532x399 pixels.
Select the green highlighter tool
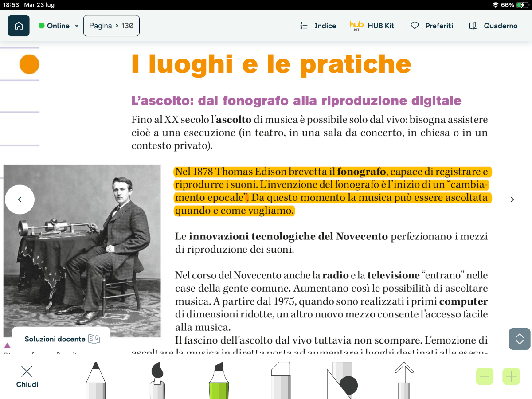coord(219,380)
